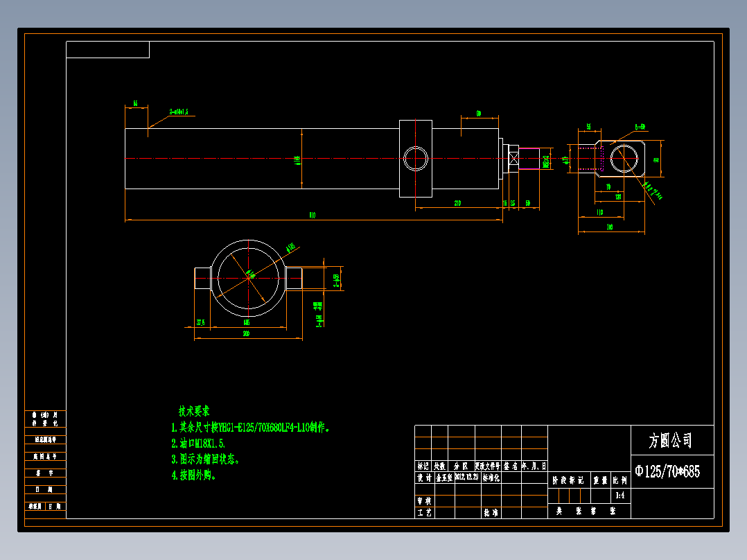The width and height of the screenshot is (747, 560).
Task: Select the 工艺 row label
Action: pos(424,513)
